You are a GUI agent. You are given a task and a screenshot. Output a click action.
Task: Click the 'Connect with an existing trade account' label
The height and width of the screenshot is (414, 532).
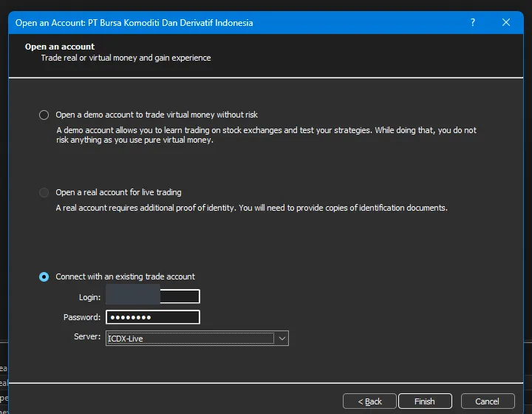(x=125, y=276)
